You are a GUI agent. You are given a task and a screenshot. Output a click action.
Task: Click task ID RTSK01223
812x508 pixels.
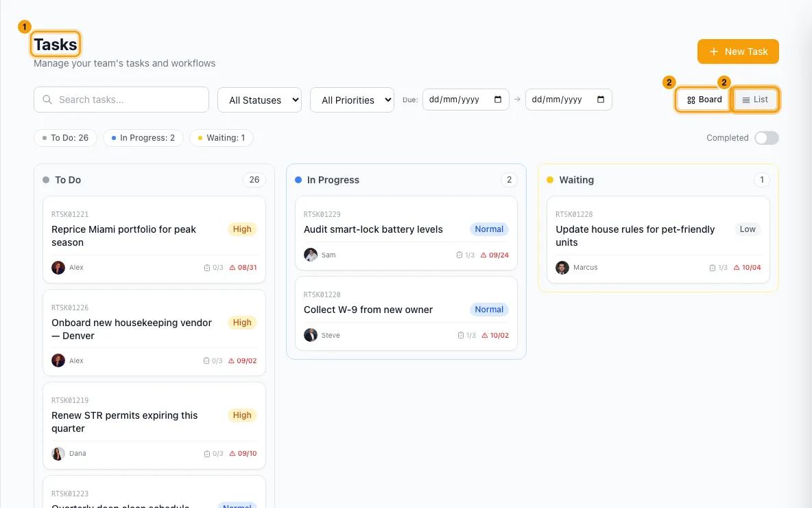point(70,494)
